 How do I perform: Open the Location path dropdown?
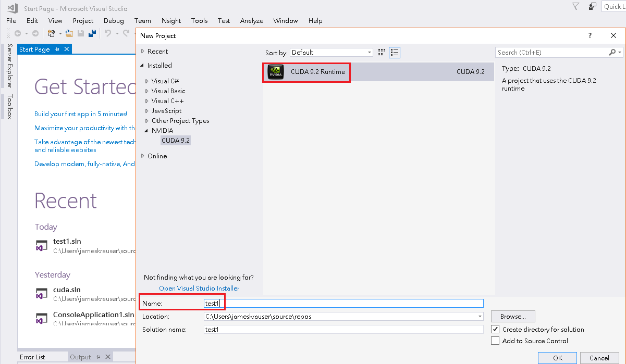click(x=480, y=316)
